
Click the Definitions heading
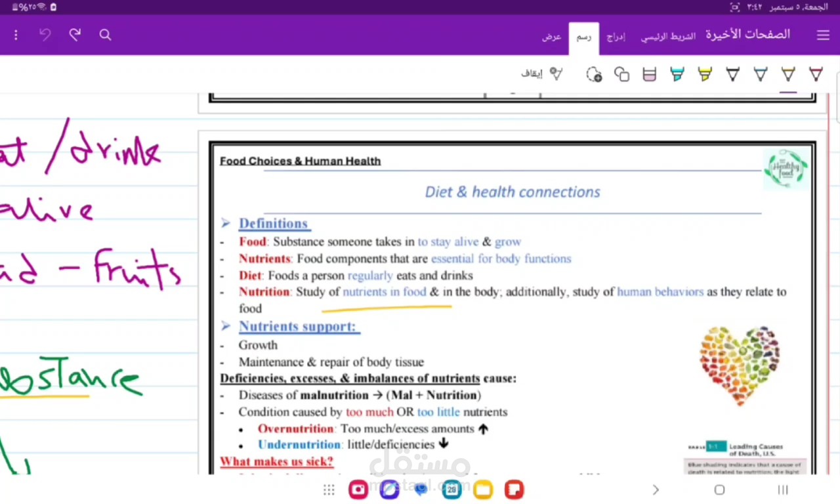tap(274, 223)
